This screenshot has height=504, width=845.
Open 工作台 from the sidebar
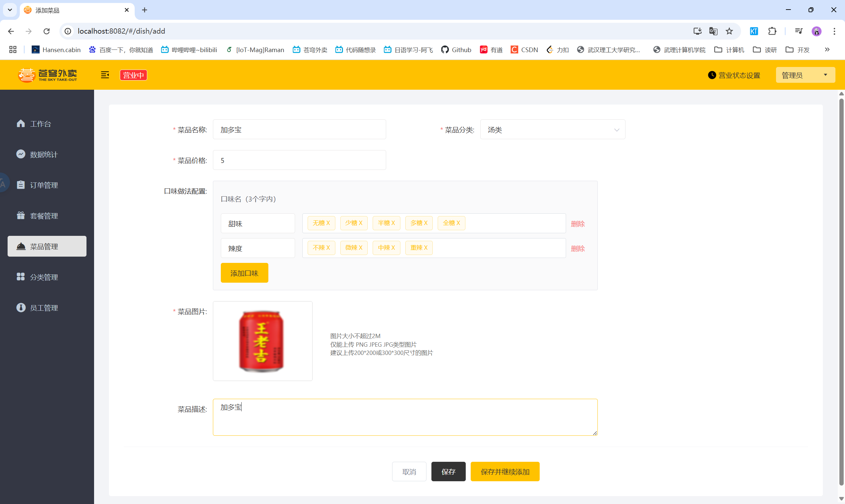(x=40, y=124)
